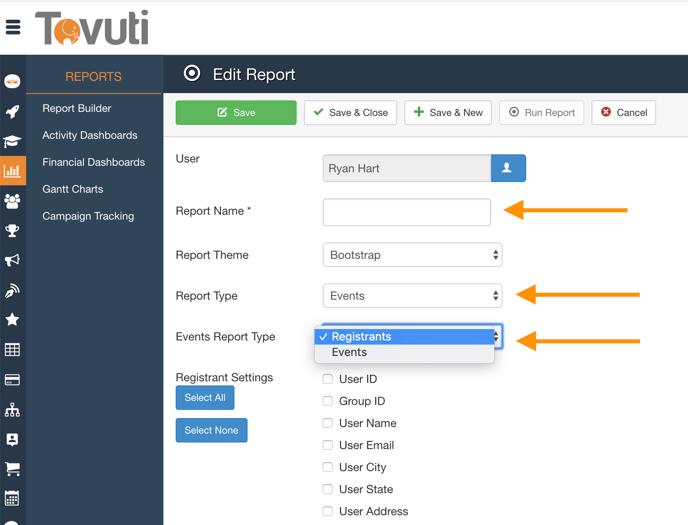Click the user picker icon button
Screen dimensions: 688x525
[507, 168]
